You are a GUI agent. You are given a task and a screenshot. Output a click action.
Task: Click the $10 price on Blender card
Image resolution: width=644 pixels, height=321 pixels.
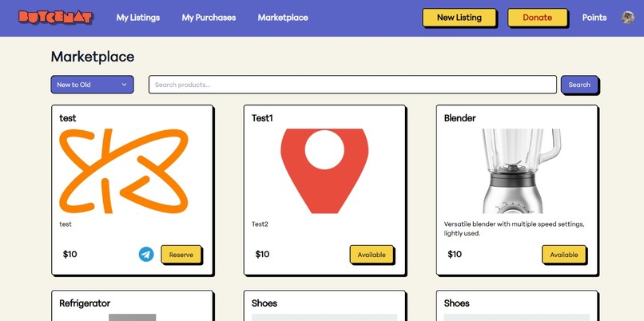coord(455,255)
